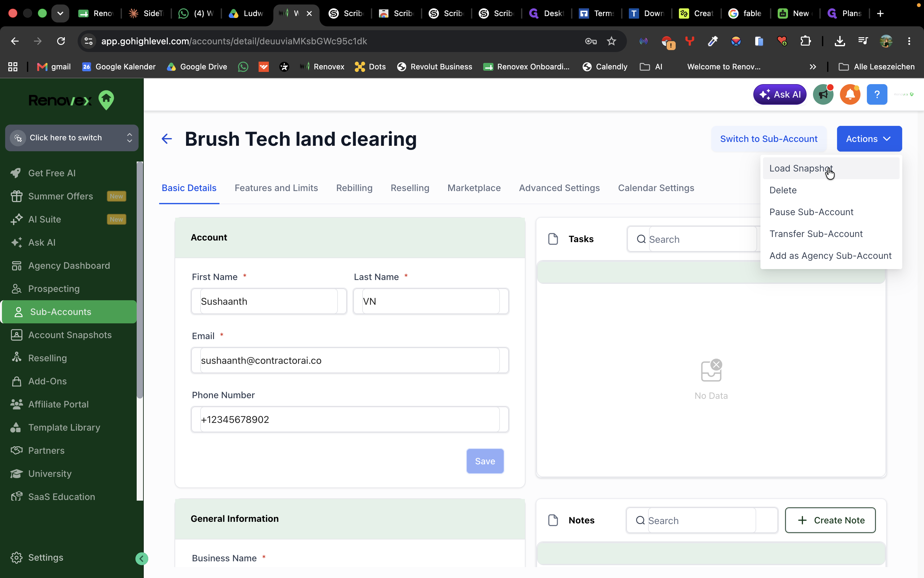924x578 pixels.
Task: Bookmark page with star icon
Action: 611,41
